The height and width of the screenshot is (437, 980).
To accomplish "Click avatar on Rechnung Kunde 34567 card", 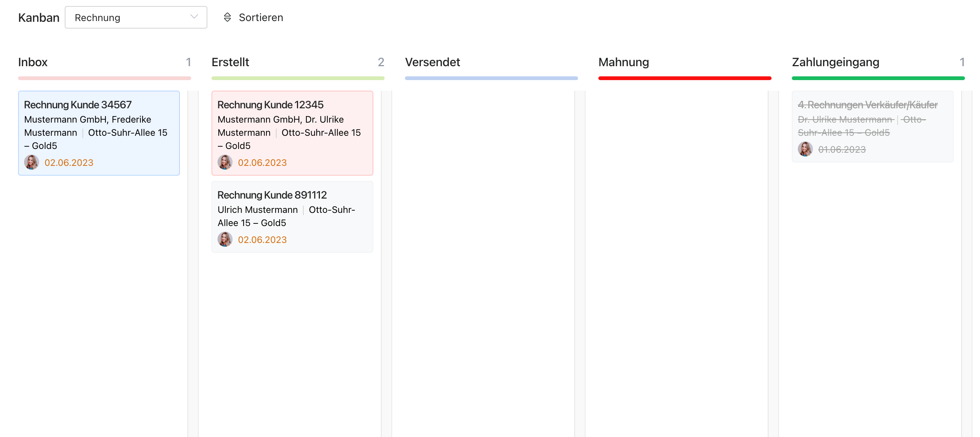I will 32,162.
